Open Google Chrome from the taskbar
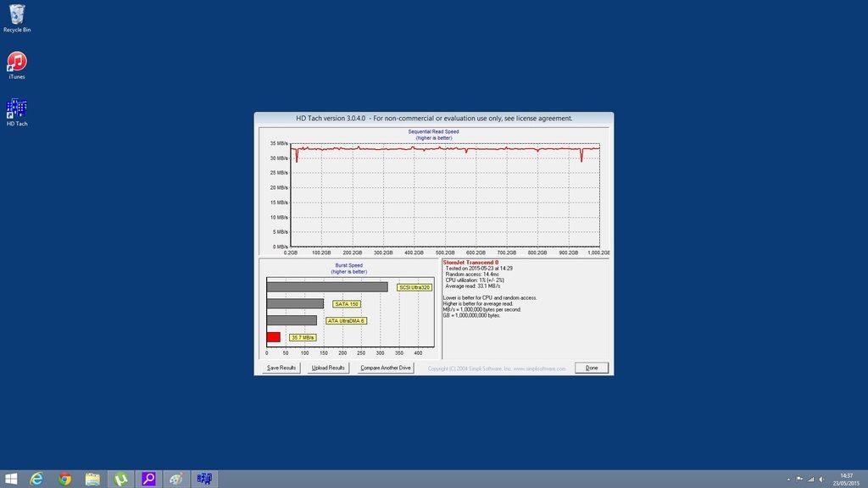868x488 pixels. tap(64, 480)
